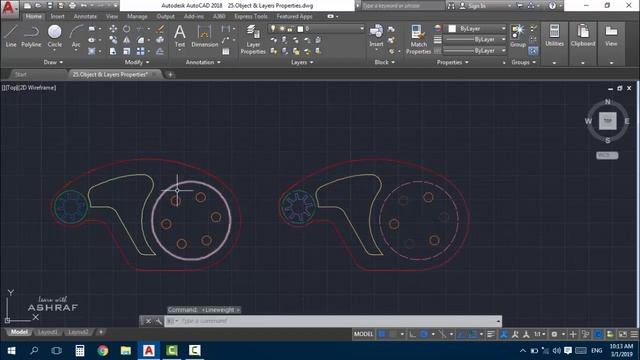Select the Text annotation tool

(180, 36)
